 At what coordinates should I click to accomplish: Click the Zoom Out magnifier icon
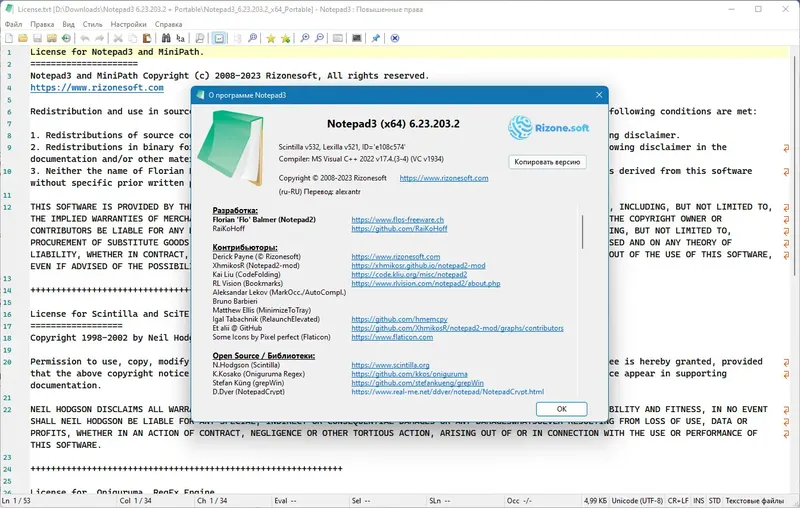319,38
